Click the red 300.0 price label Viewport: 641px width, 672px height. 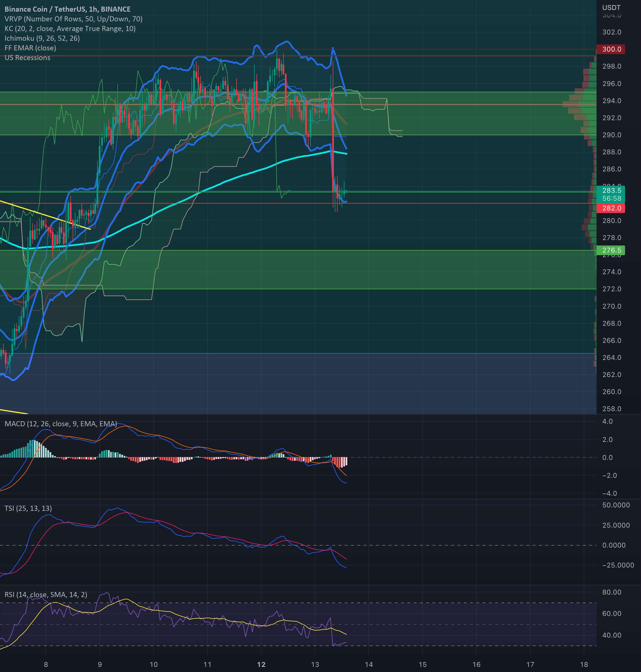(611, 49)
